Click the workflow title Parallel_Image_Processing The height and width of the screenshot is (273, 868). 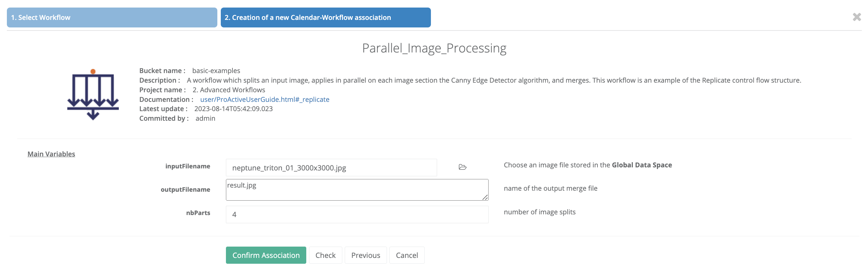pyautogui.click(x=434, y=48)
